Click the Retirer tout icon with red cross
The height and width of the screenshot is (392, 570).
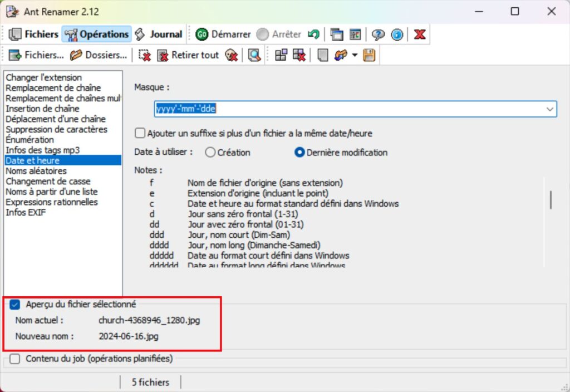pos(163,55)
